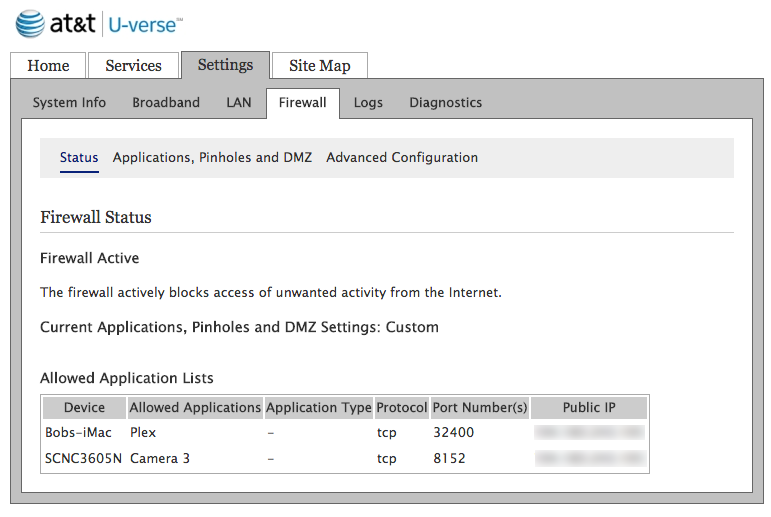Select the Bobs-iMac device cell
Screen dimensions: 771x517
(x=78, y=433)
